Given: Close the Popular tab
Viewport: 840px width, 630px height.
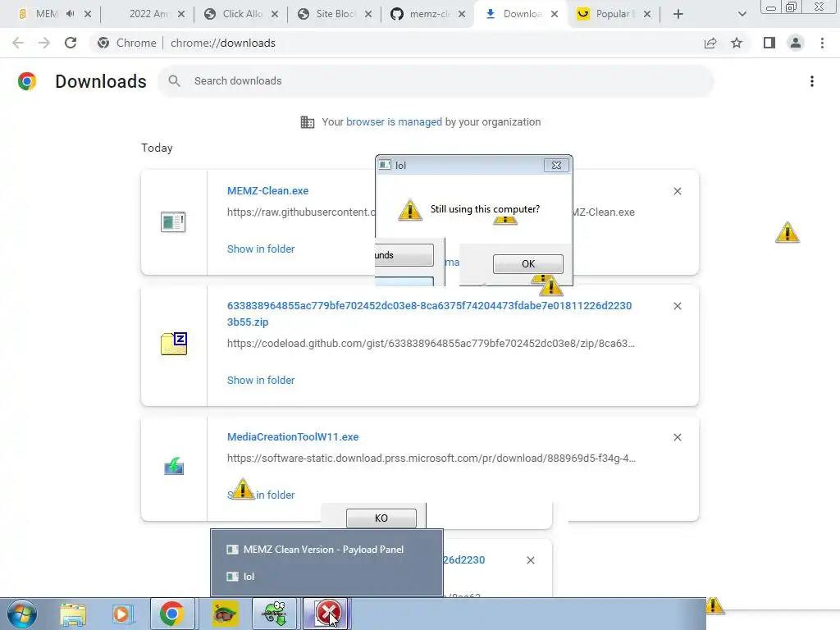Looking at the screenshot, I should click(x=647, y=14).
